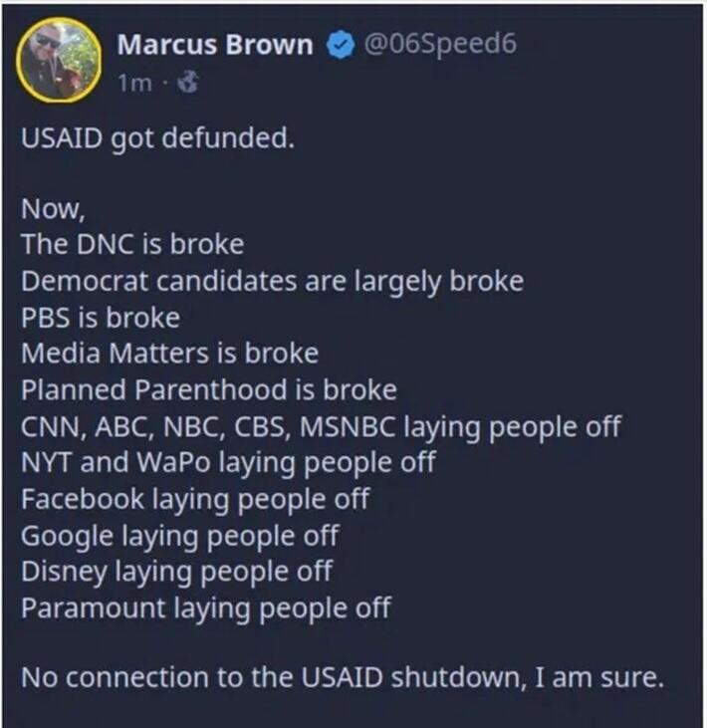Click the line listing CNN, ABC, NBC, CBS, MSNBC
Viewport: 707px width, 728px height.
321,426
